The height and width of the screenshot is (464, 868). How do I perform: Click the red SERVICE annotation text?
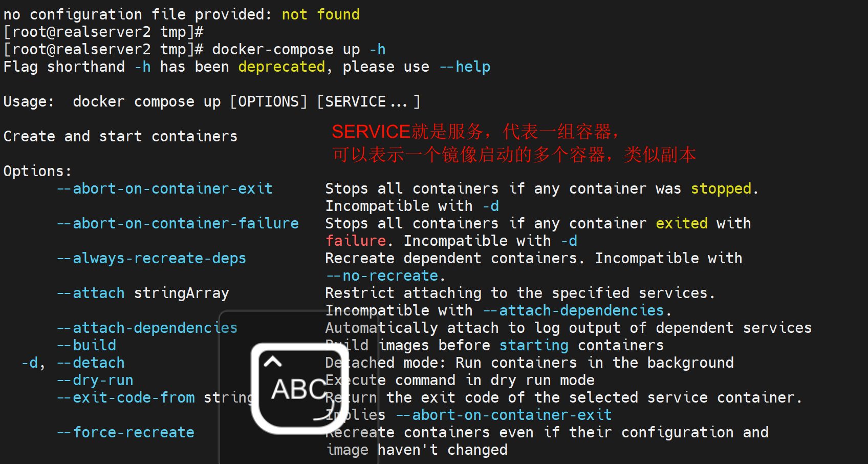click(371, 132)
